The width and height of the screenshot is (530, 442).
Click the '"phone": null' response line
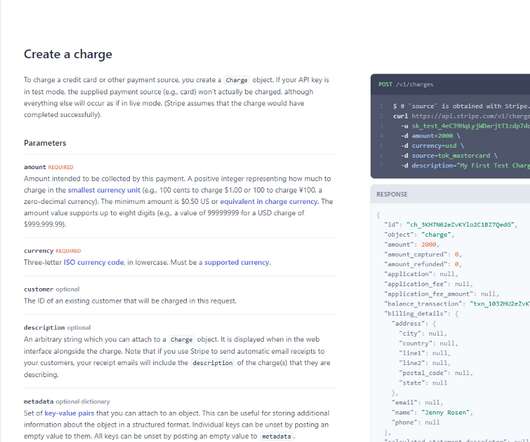[x=416, y=422]
